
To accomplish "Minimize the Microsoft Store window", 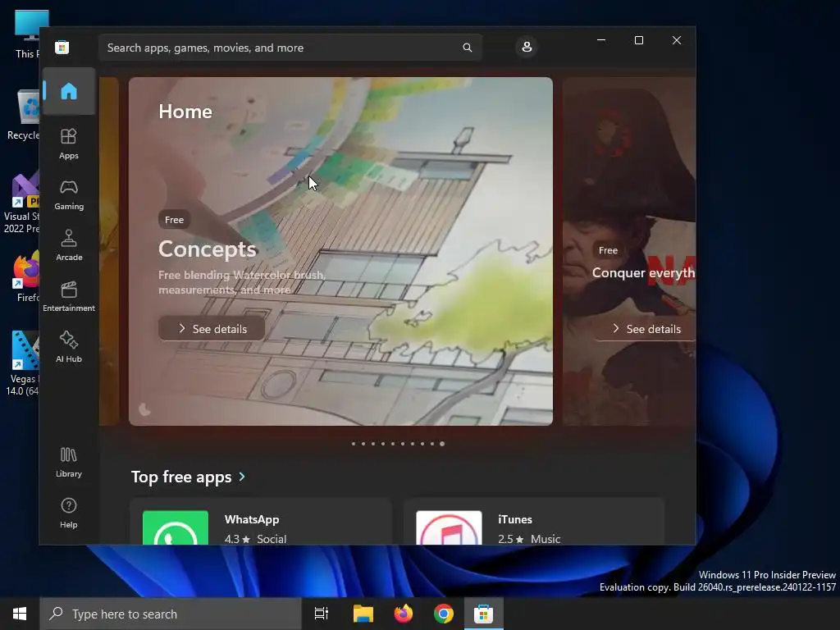I will pyautogui.click(x=601, y=40).
